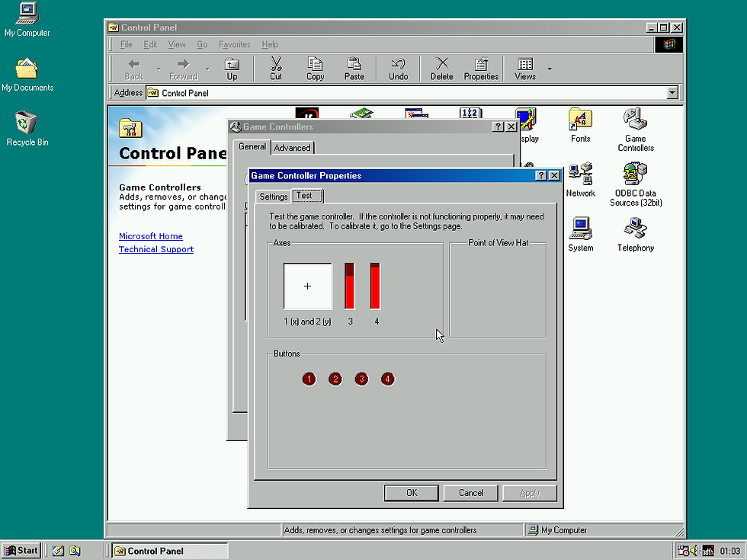Screen dimensions: 747x560
Task: Click the Show Desktop quick launch icon
Action: click(x=58, y=551)
